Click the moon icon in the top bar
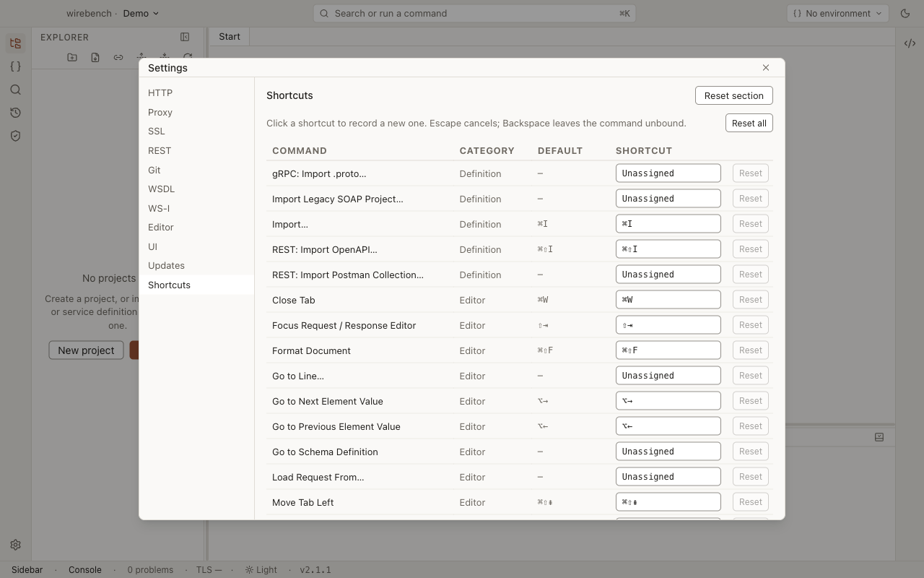 pos(905,13)
